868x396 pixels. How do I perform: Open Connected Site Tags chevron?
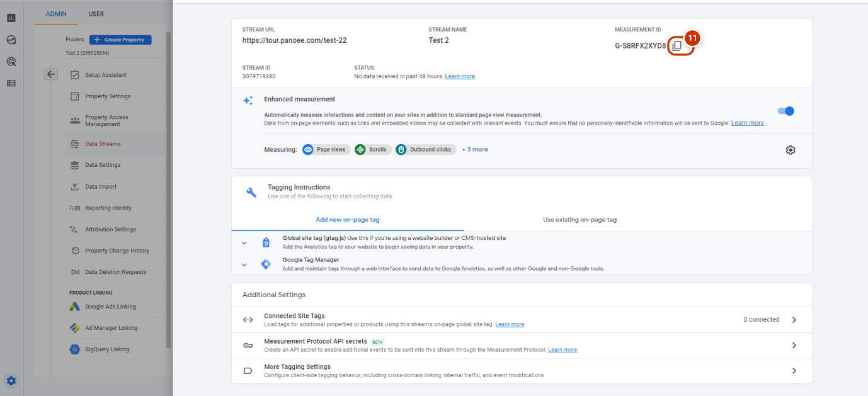click(x=794, y=320)
